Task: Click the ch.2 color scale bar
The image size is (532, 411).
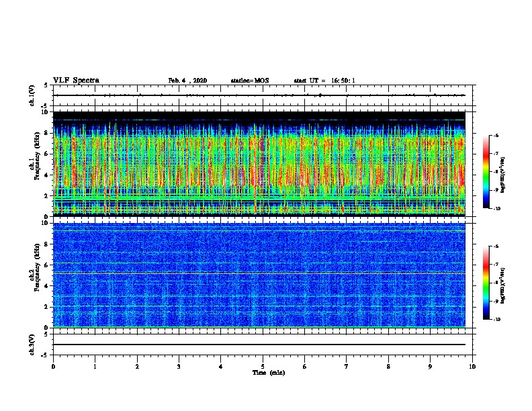Action: coord(486,283)
